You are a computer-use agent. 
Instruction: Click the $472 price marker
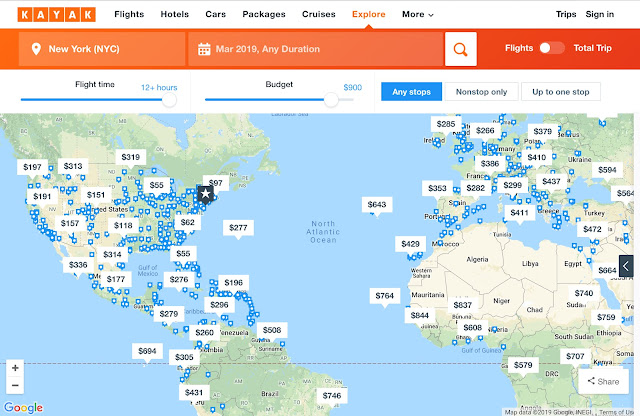tap(592, 229)
